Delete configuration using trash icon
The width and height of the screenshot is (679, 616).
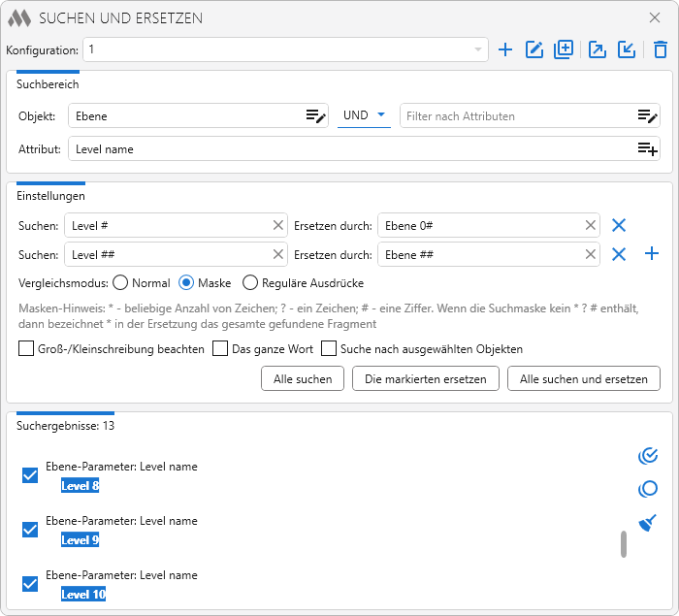click(660, 49)
